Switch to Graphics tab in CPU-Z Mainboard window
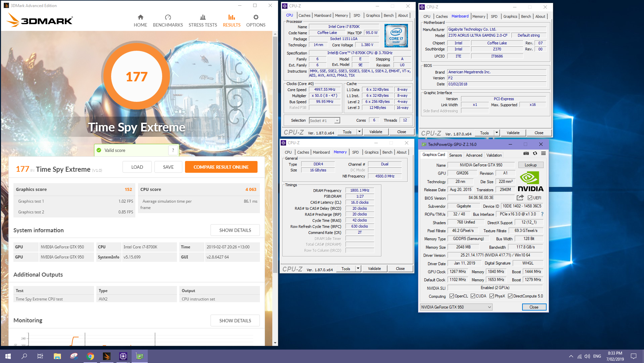Image resolution: width=644 pixels, height=363 pixels. 510,16
